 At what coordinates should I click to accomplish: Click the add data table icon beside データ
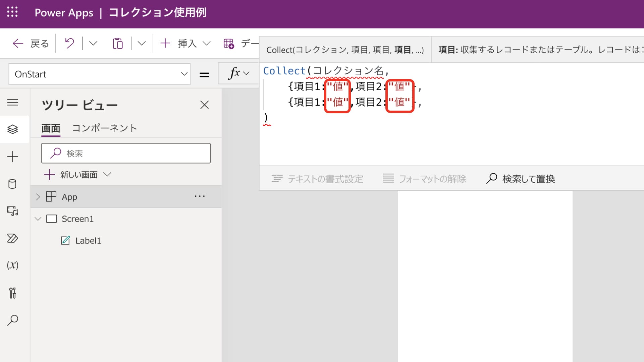click(x=228, y=43)
